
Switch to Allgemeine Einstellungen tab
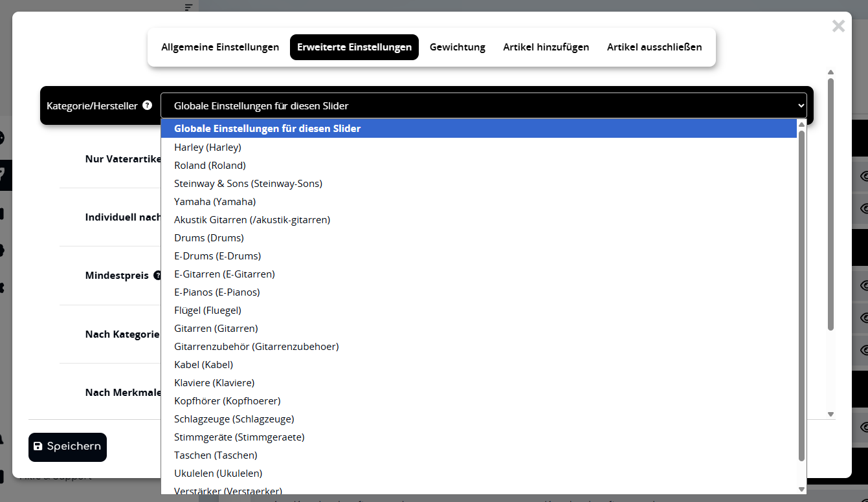coord(220,47)
